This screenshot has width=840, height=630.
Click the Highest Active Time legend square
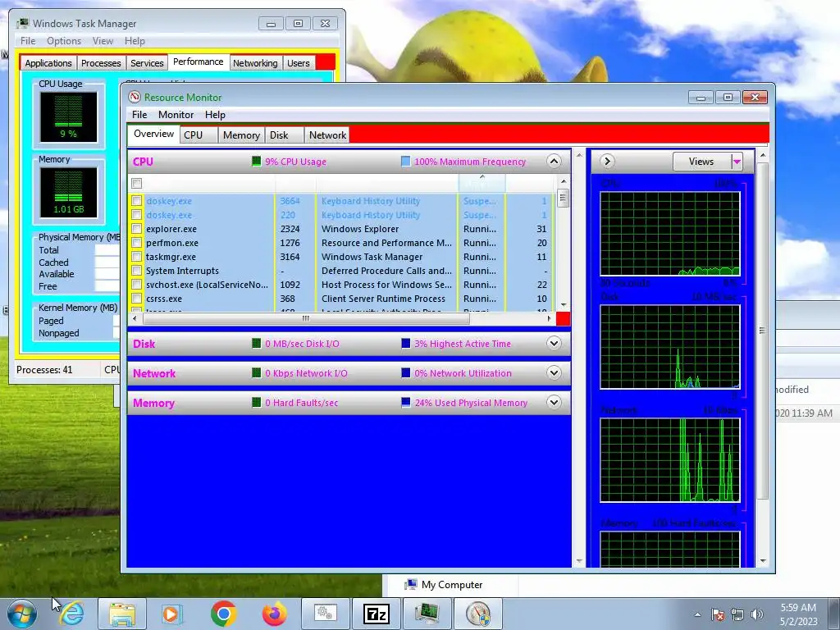pyautogui.click(x=405, y=344)
